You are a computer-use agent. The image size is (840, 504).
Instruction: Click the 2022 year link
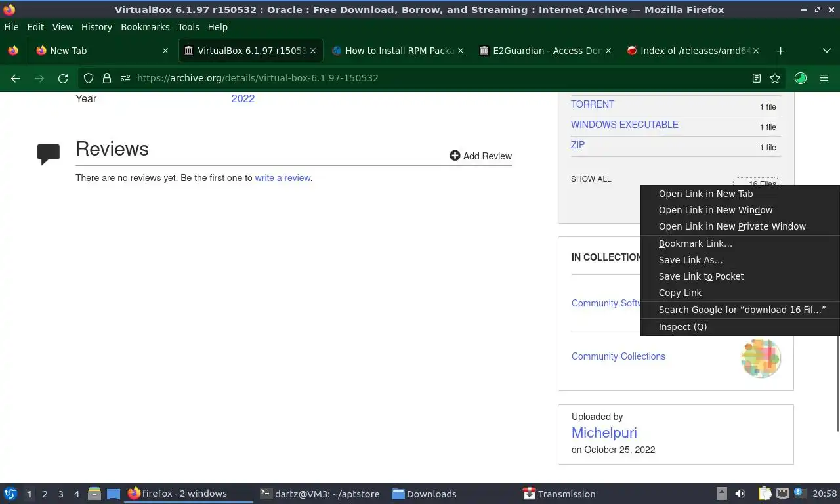[243, 98]
